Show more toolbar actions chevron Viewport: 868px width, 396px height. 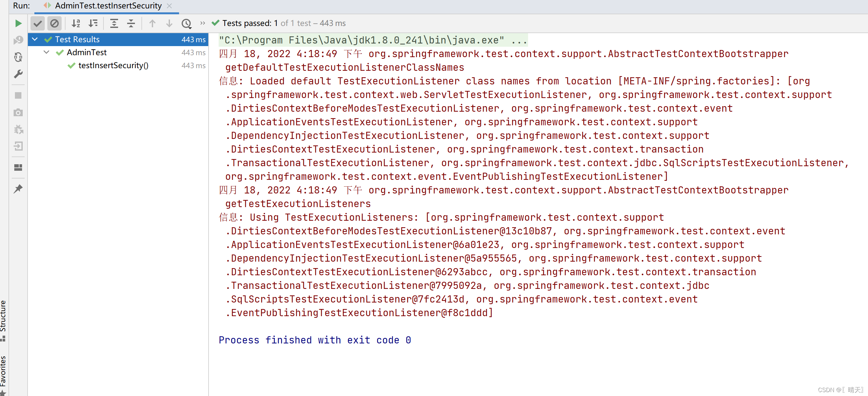click(x=202, y=23)
